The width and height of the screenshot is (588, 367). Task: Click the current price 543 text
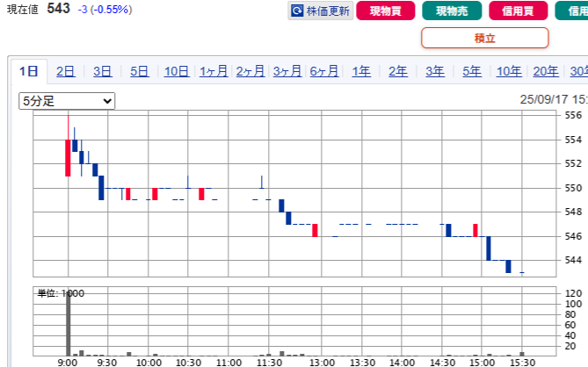point(59,8)
